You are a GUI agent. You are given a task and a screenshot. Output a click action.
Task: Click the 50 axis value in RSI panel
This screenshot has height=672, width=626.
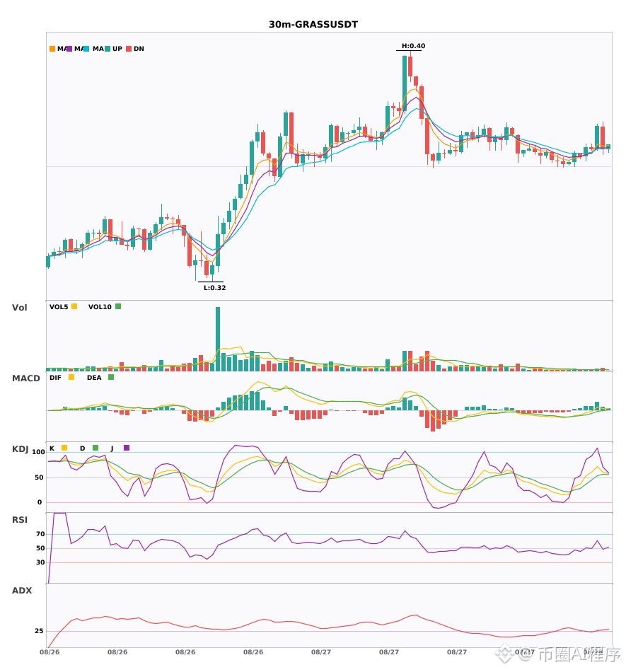point(41,548)
